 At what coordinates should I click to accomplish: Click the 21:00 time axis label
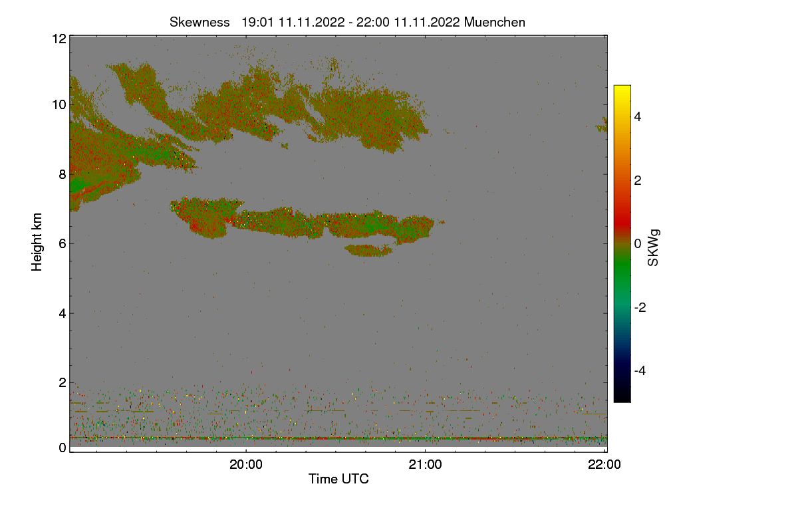[426, 465]
